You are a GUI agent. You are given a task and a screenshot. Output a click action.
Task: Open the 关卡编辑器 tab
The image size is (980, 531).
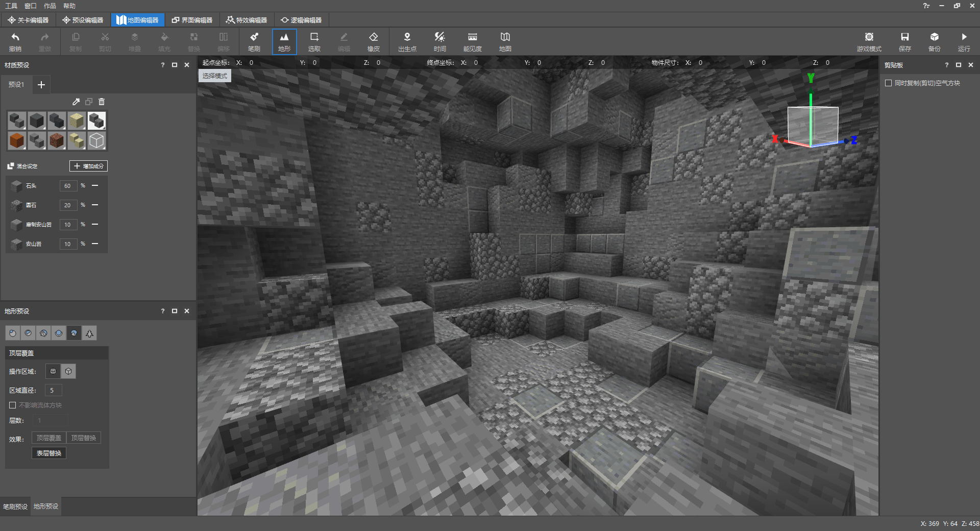point(28,20)
